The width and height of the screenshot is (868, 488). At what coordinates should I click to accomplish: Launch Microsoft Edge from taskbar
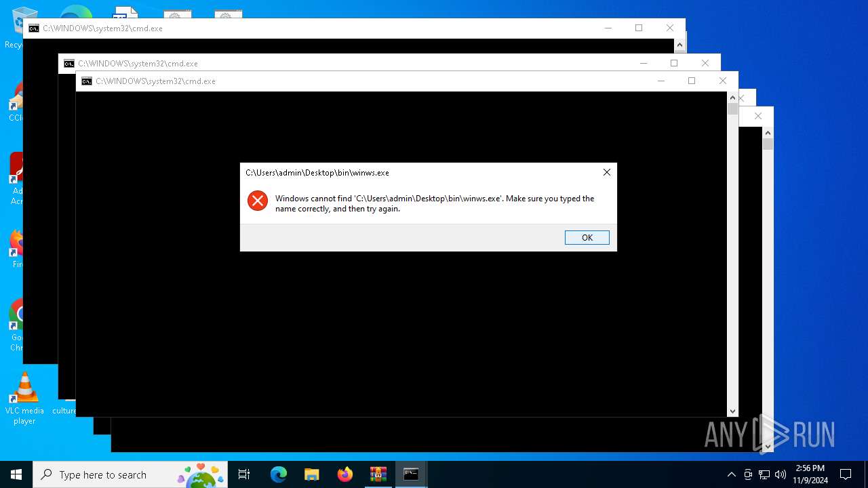279,474
